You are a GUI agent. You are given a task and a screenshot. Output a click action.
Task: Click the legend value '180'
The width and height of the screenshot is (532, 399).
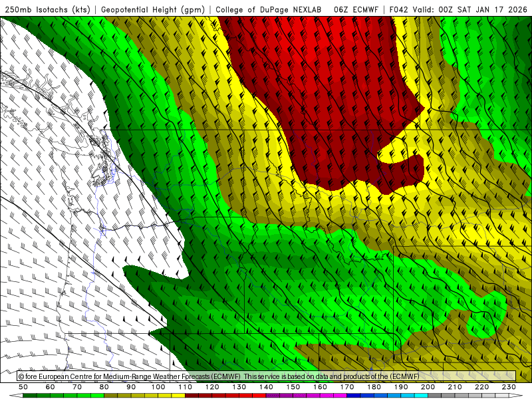click(374, 387)
